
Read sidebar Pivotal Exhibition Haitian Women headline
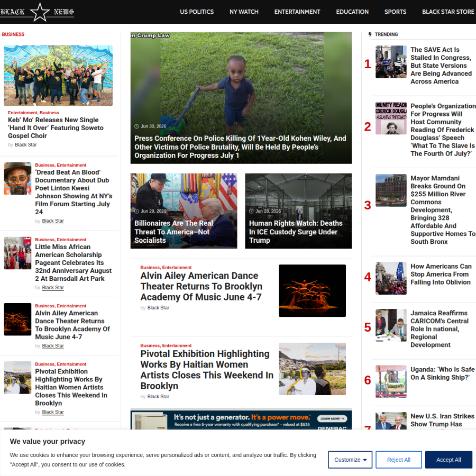point(71,387)
